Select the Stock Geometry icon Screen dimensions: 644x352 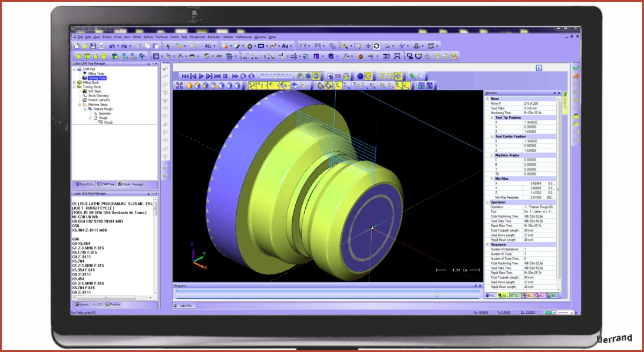tap(84, 96)
